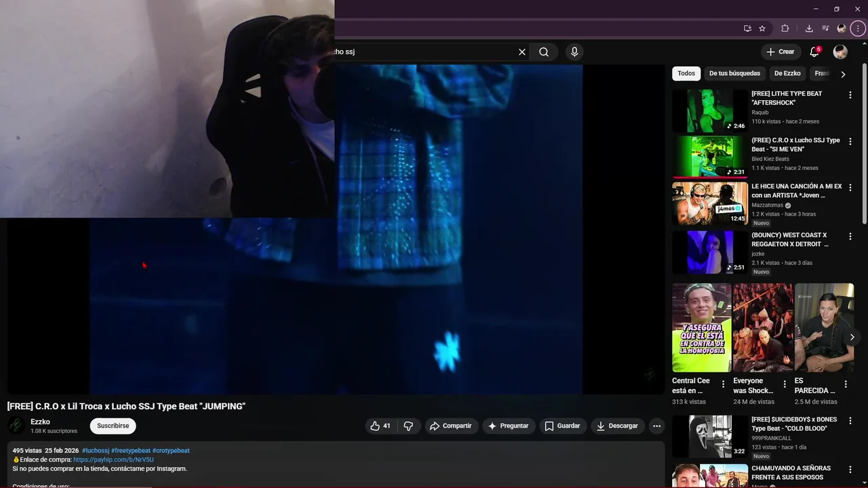This screenshot has width=868, height=488.
Task: Open options for SI ME VEN video
Action: click(x=850, y=142)
